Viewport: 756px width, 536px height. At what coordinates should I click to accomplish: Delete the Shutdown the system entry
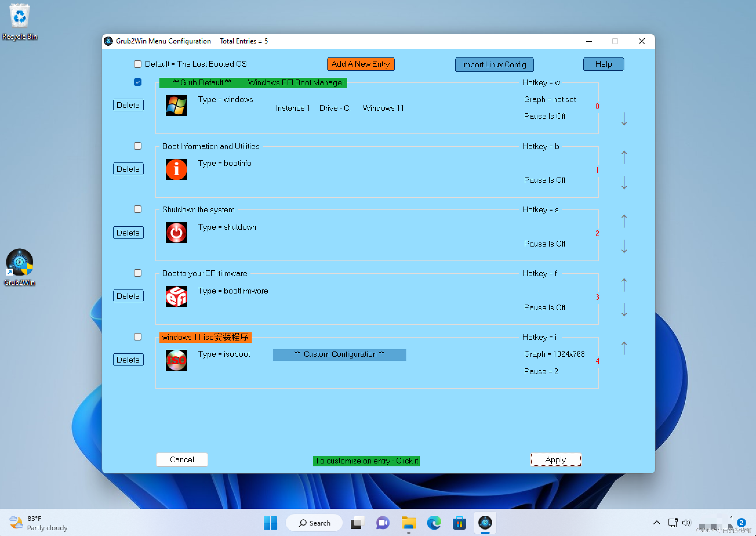pyautogui.click(x=128, y=232)
